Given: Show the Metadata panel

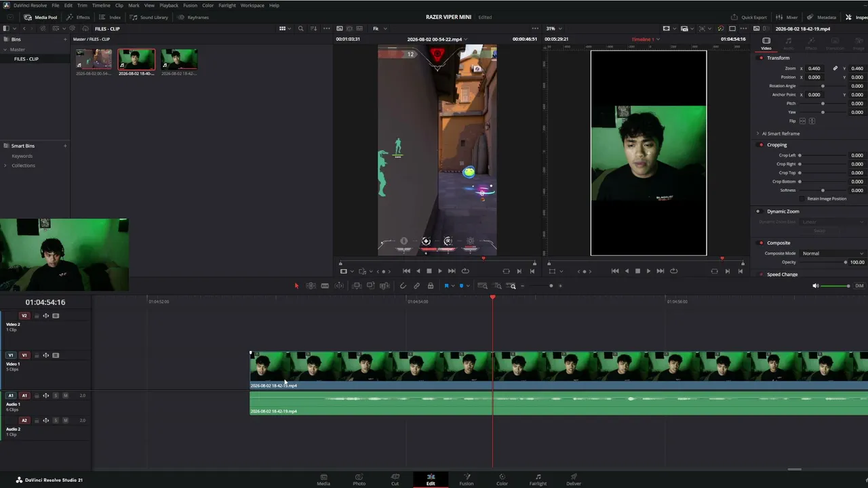Looking at the screenshot, I should [821, 17].
